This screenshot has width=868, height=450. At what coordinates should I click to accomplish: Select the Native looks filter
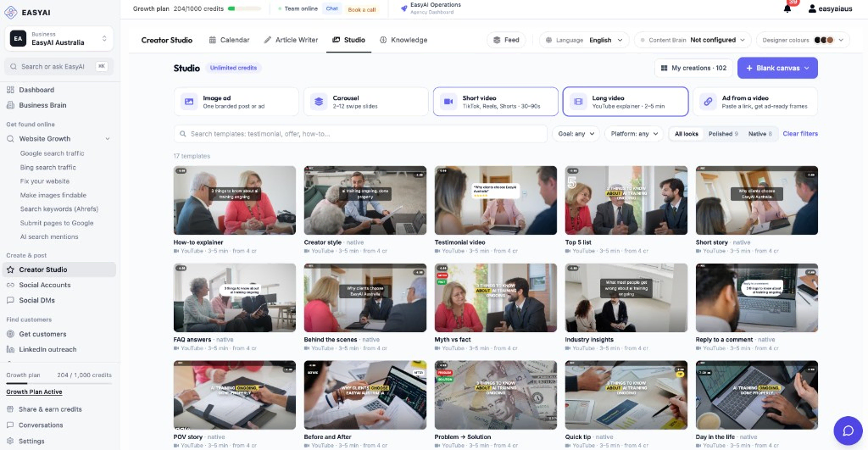760,134
